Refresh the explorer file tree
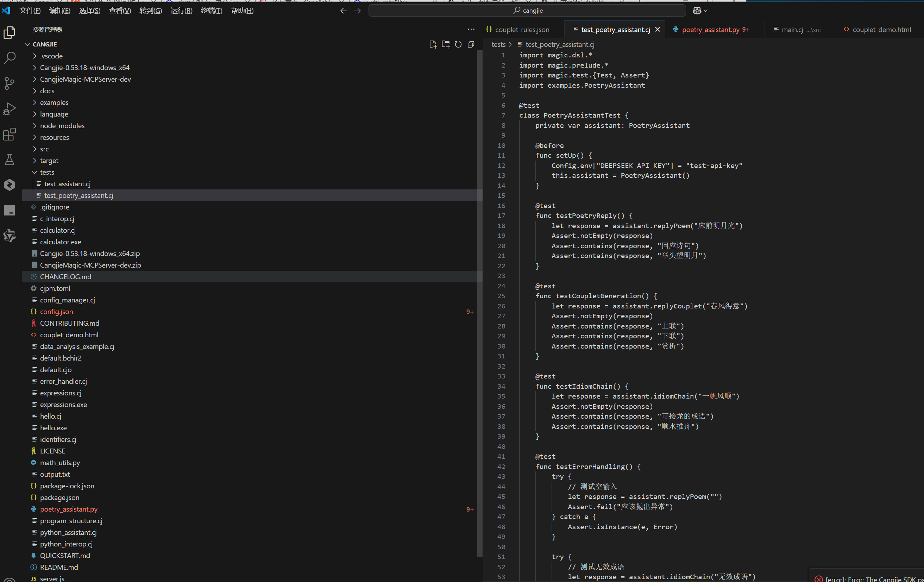This screenshot has height=582, width=924. [458, 44]
